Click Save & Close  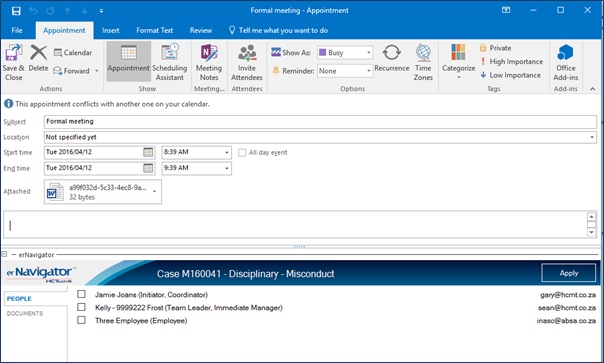pos(13,62)
